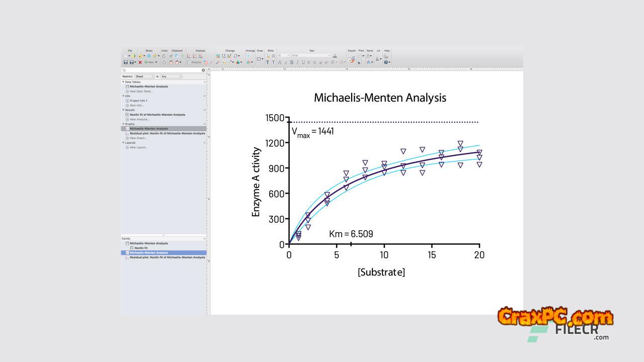Viewport: 644px width, 362px height.
Task: Toggle underline text formatting
Action: [x=303, y=62]
